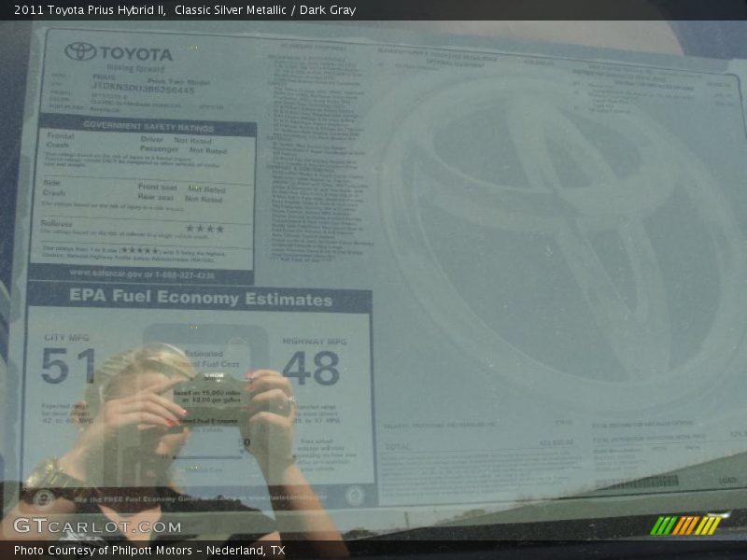Viewport: 747px width, 560px height.
Task: Click the 'Rollover' label
Action: [x=56, y=223]
